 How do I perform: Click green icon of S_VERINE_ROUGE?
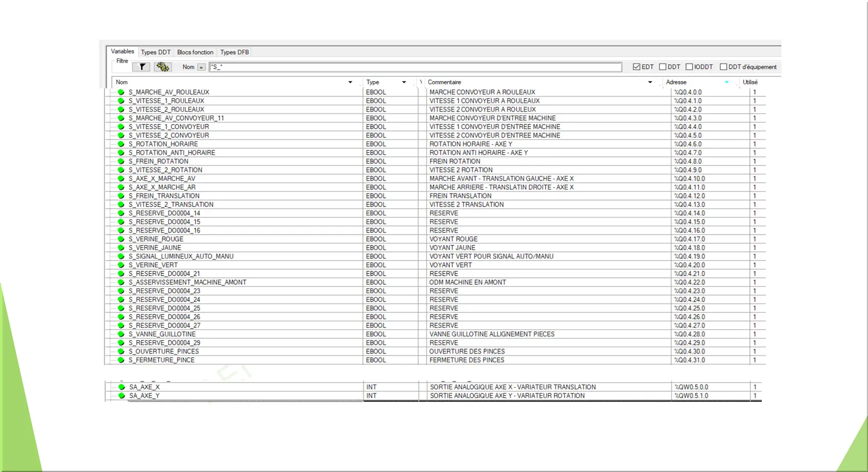pyautogui.click(x=121, y=240)
